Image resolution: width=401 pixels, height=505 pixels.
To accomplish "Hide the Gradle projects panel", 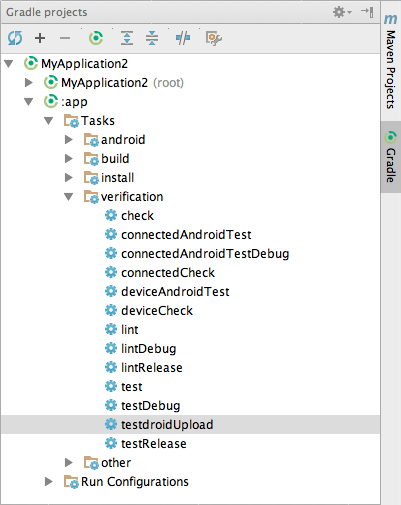I will pos(367,12).
